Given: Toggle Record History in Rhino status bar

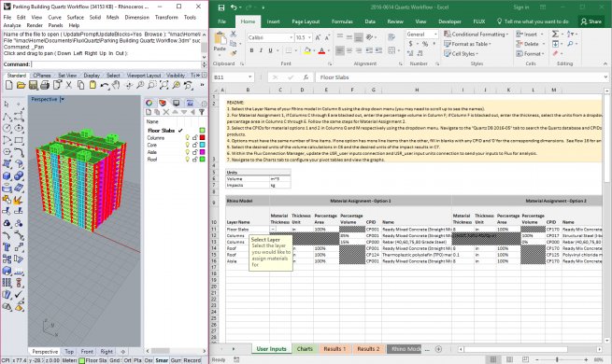Looking at the screenshot, I should pyautogui.click(x=192, y=360).
